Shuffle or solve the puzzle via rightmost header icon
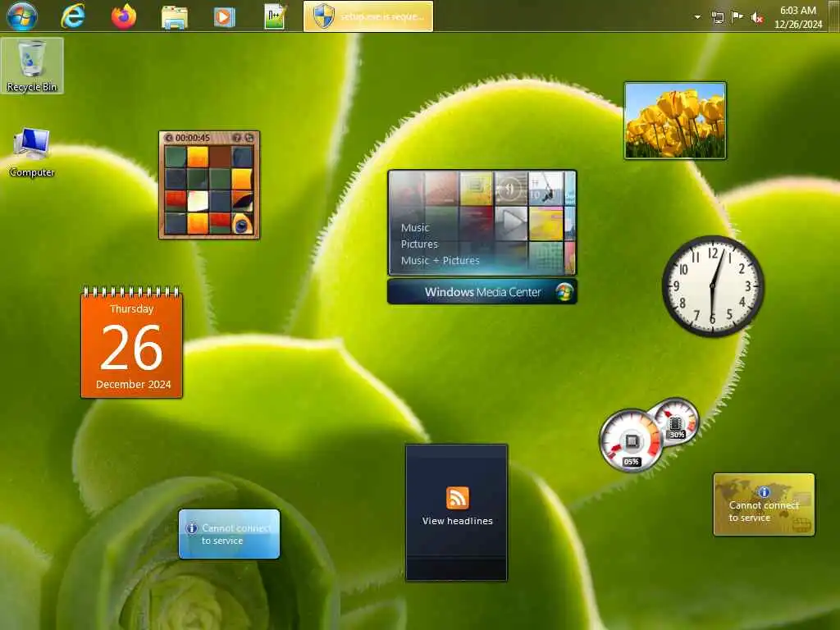 (249, 138)
